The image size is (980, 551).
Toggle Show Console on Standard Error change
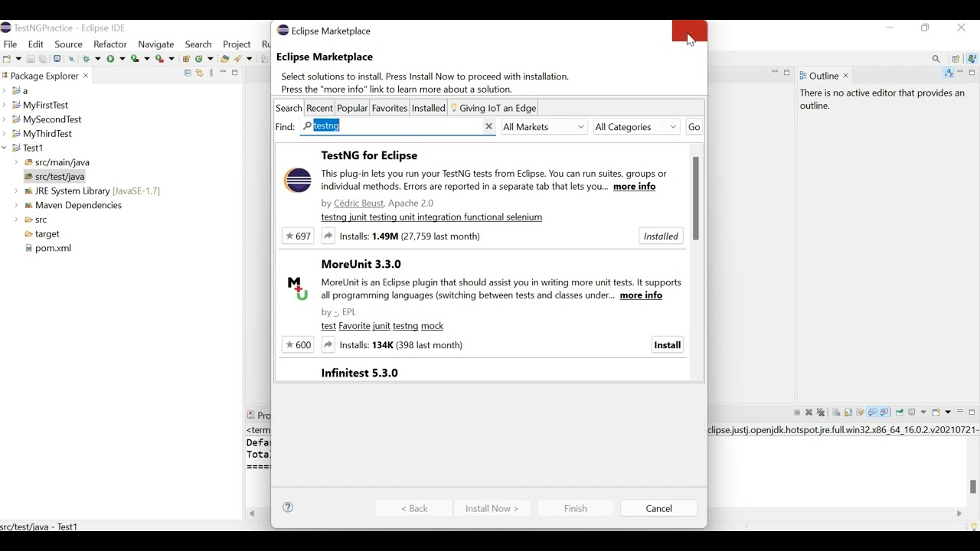[884, 412]
